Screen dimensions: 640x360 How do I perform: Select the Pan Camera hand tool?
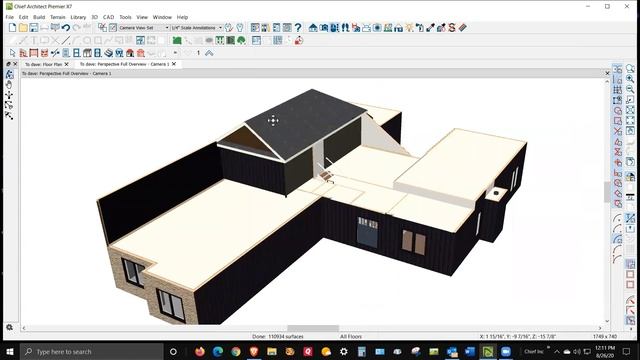point(9,85)
